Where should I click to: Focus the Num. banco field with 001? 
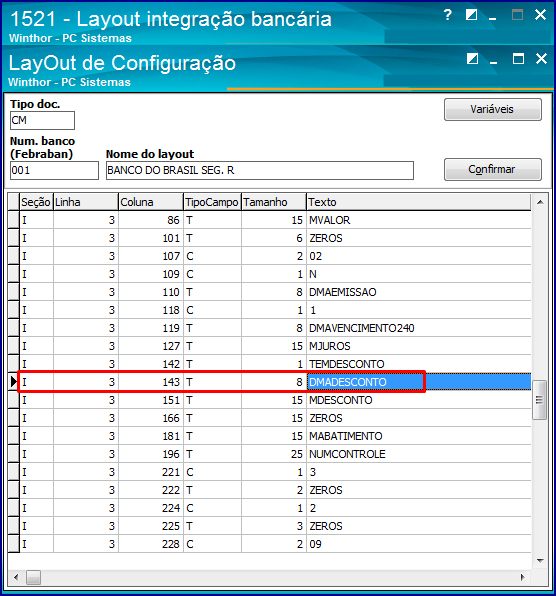coord(54,170)
